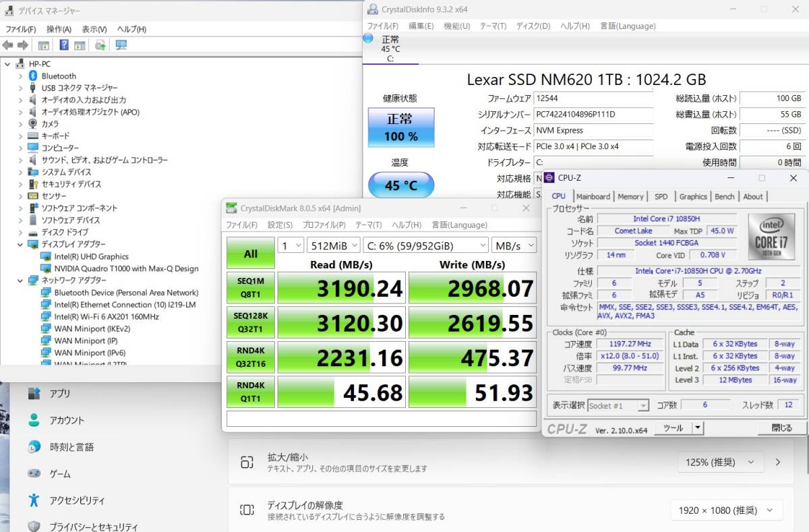This screenshot has height=532, width=809.
Task: Click the Bluetooth category icon in device tree
Action: click(x=32, y=76)
